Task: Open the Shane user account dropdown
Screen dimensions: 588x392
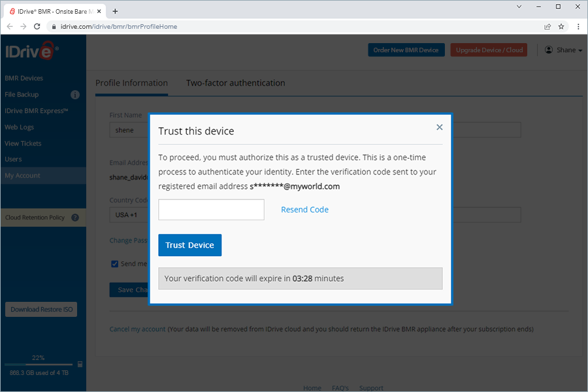Action: tap(564, 50)
